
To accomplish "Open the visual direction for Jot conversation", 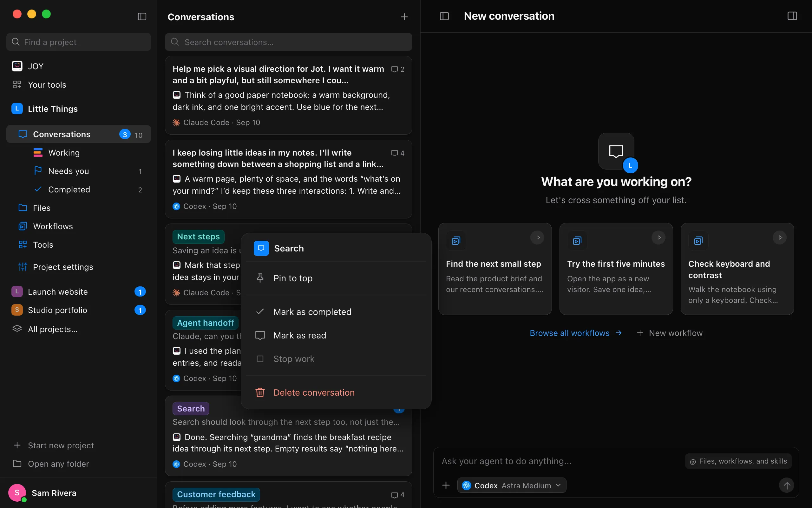I will (289, 96).
